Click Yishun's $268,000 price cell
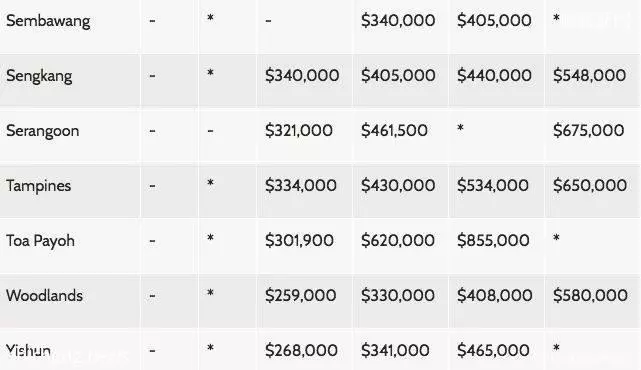This screenshot has width=641, height=370. pyautogui.click(x=301, y=350)
